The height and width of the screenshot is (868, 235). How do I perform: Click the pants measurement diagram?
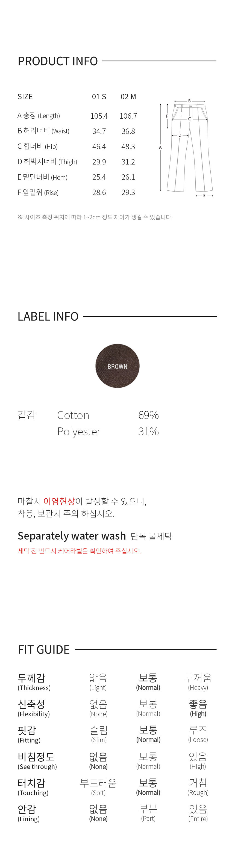(187, 148)
